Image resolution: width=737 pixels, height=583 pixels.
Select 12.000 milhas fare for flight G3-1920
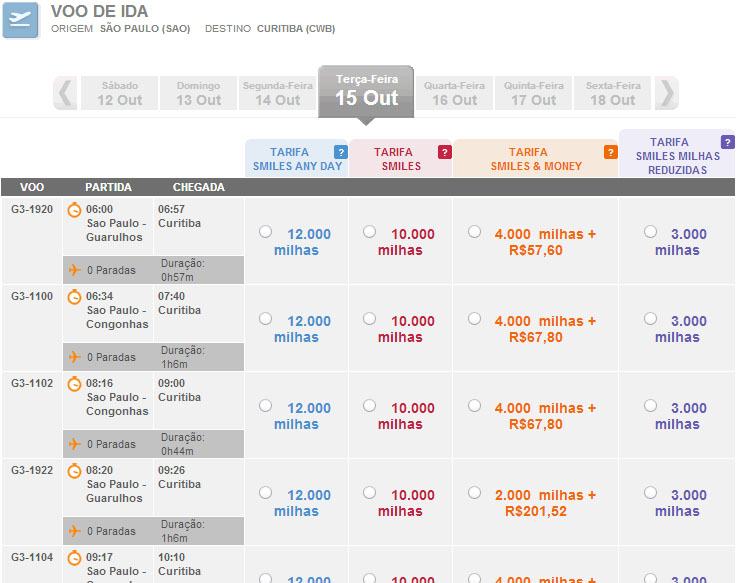(265, 232)
